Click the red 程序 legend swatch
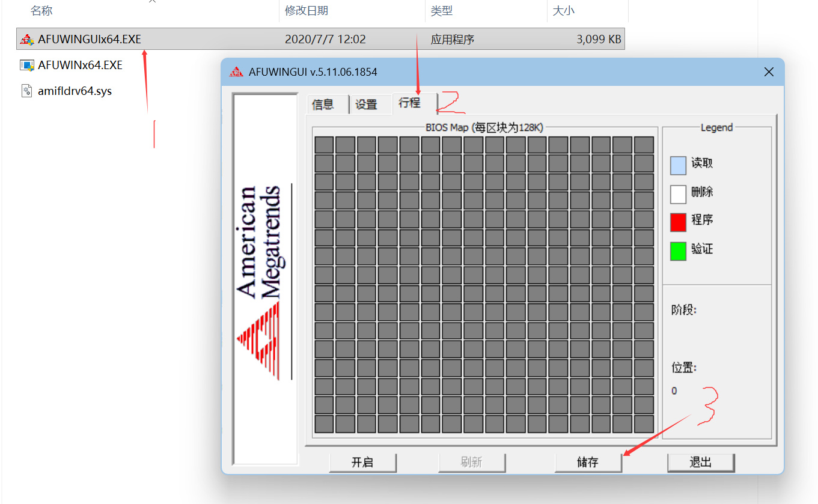This screenshot has width=818, height=504. (x=678, y=222)
